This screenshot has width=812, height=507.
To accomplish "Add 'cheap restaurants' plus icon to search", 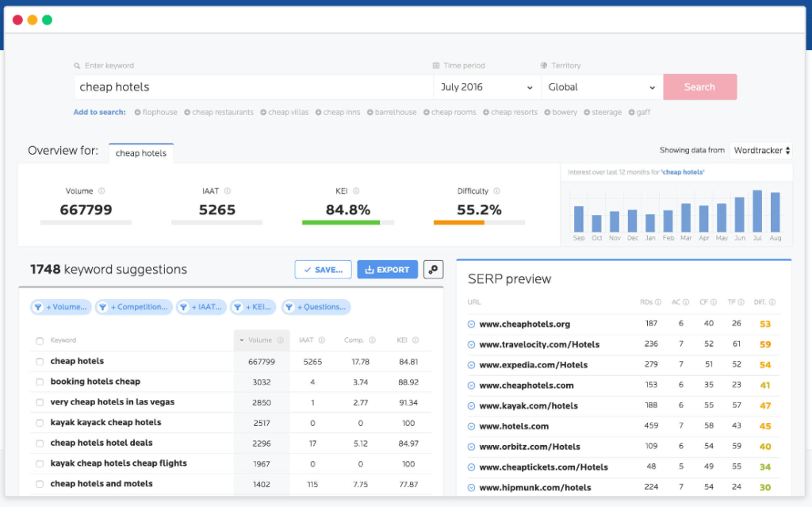I will (x=187, y=113).
